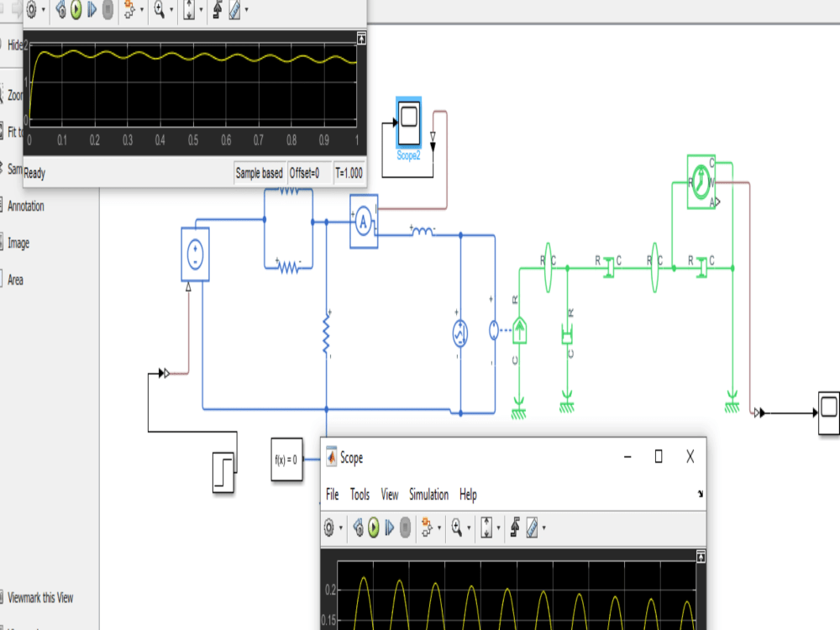Click T=1.000 time status in upper scope

349,173
